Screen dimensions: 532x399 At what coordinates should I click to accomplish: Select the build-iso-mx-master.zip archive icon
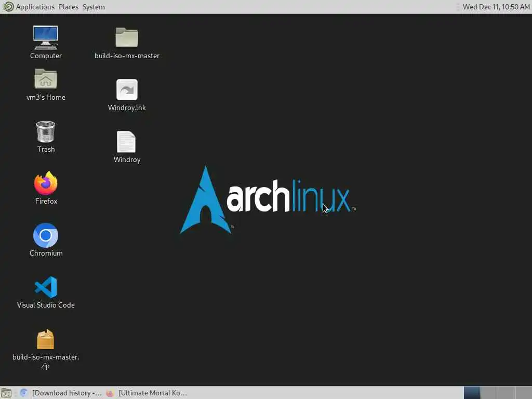point(46,339)
